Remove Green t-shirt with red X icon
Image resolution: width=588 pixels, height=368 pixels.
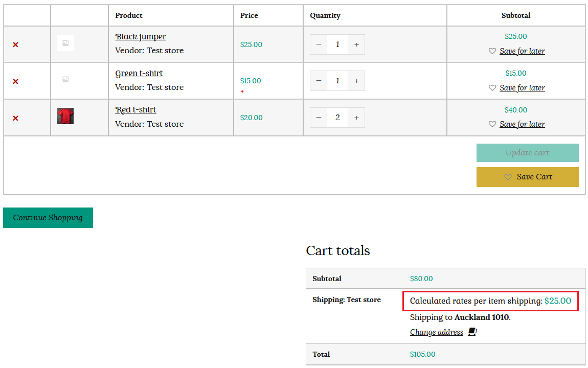point(15,81)
